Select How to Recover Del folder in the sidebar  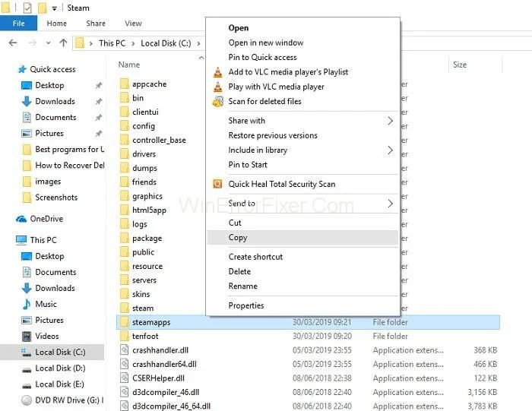(70, 166)
